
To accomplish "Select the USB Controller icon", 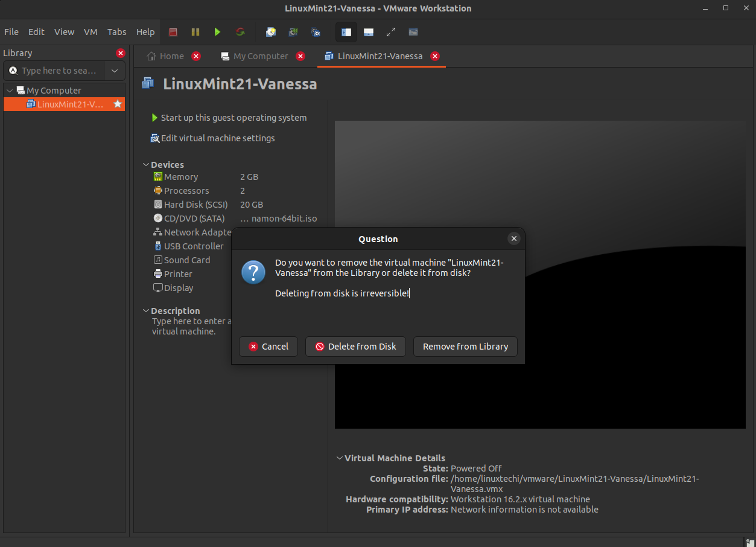I will coord(158,246).
